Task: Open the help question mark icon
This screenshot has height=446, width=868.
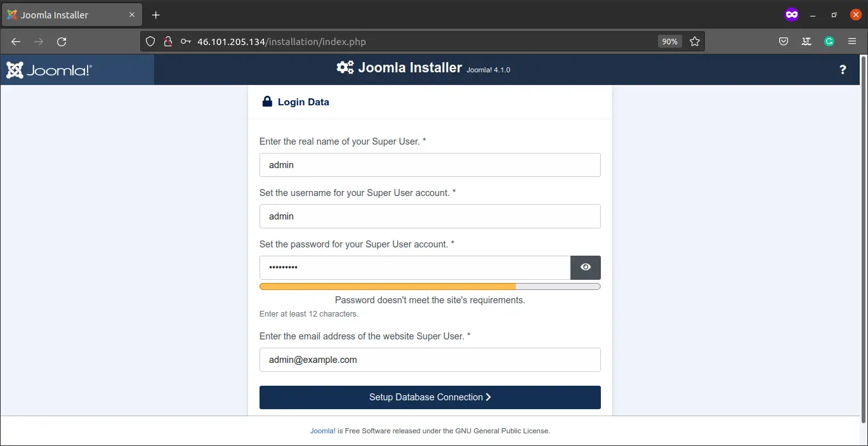Action: pos(843,70)
